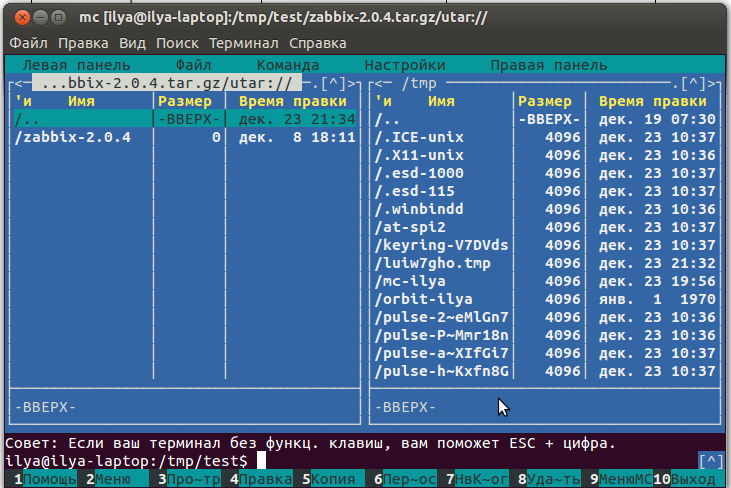The height and width of the screenshot is (488, 731).
Task: Select /.. entry in right /tmp panel
Action: [x=545, y=119]
